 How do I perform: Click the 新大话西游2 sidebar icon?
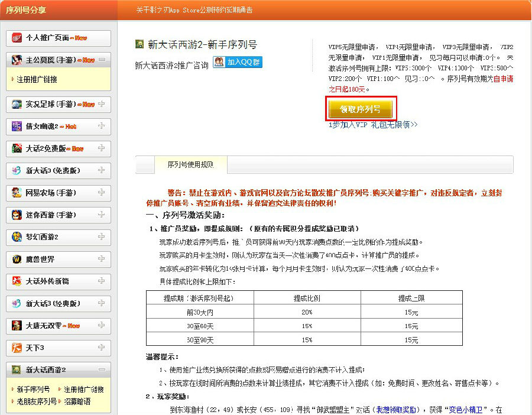[x=17, y=370]
